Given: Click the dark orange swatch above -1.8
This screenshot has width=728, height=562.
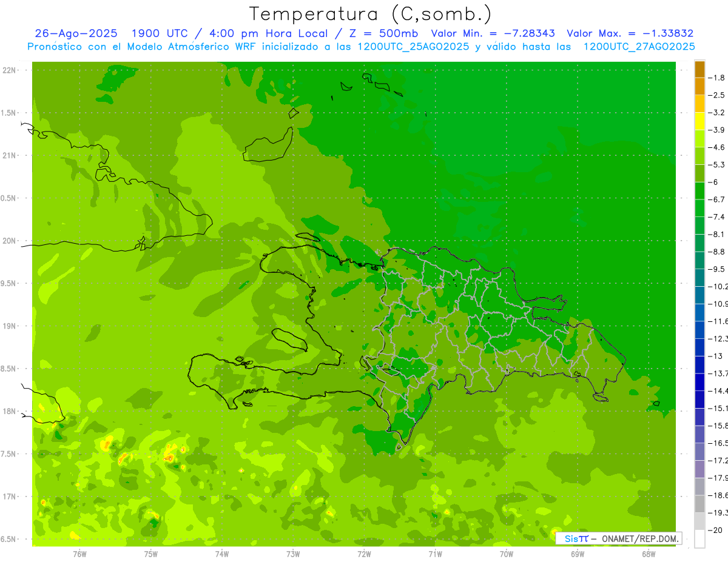Looking at the screenshot, I should 699,69.
